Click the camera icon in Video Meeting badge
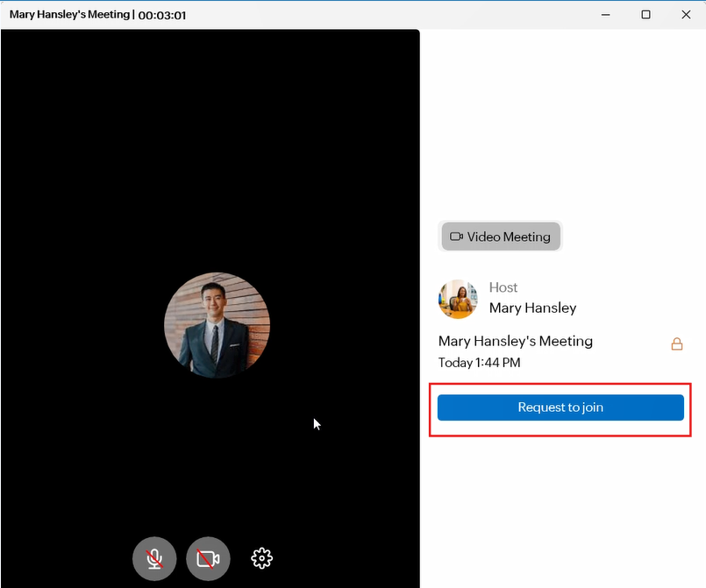 coord(456,237)
